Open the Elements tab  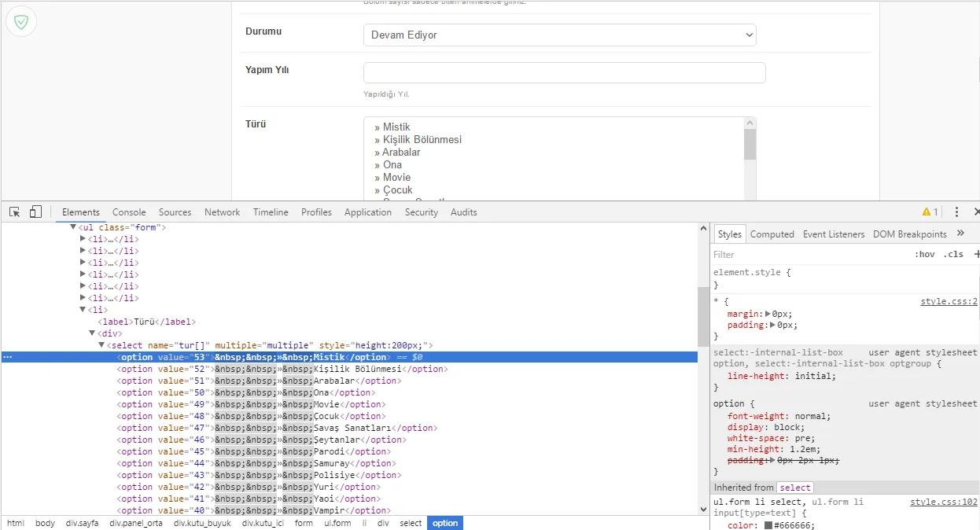click(x=81, y=212)
